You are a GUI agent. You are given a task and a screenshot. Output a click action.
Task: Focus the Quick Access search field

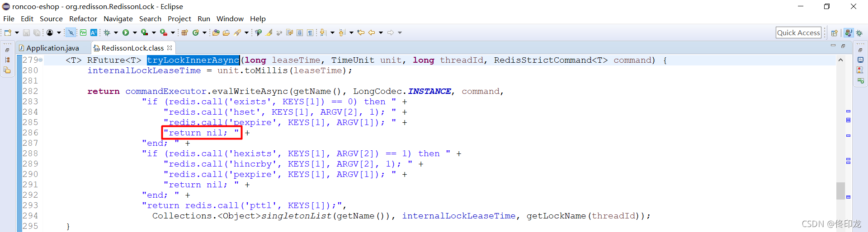click(798, 32)
